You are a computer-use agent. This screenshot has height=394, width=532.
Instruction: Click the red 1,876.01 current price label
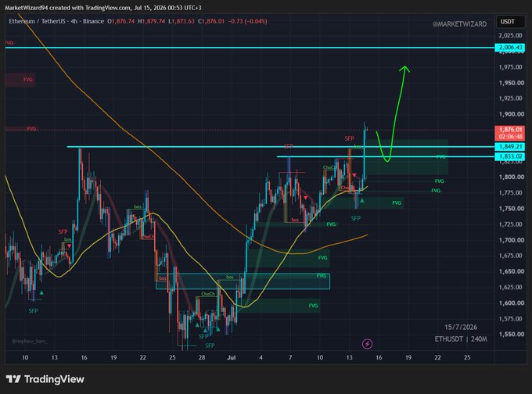(x=509, y=130)
